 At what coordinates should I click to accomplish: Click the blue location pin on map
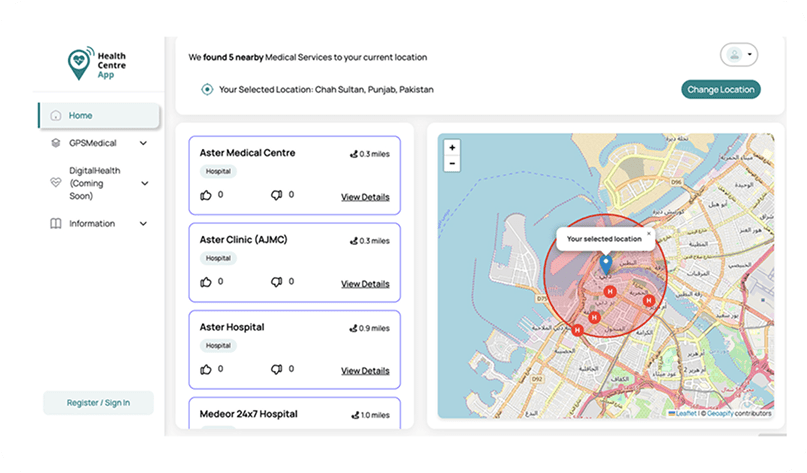tap(605, 265)
